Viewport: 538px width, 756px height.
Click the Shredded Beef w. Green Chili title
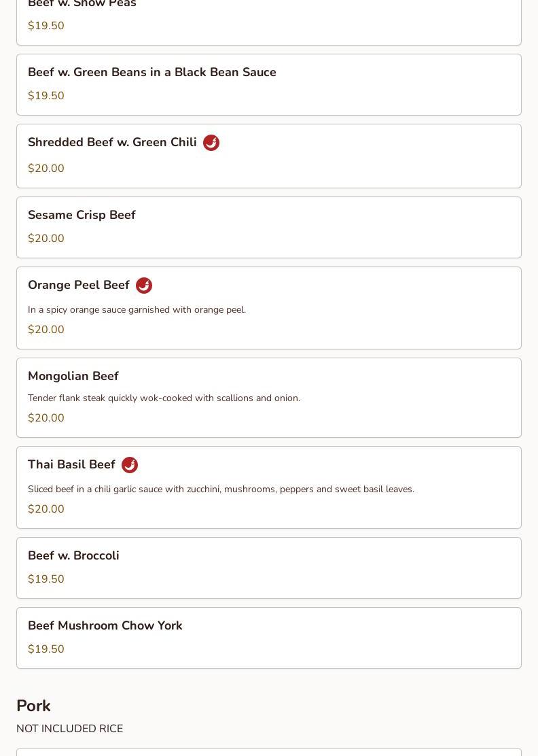(112, 142)
